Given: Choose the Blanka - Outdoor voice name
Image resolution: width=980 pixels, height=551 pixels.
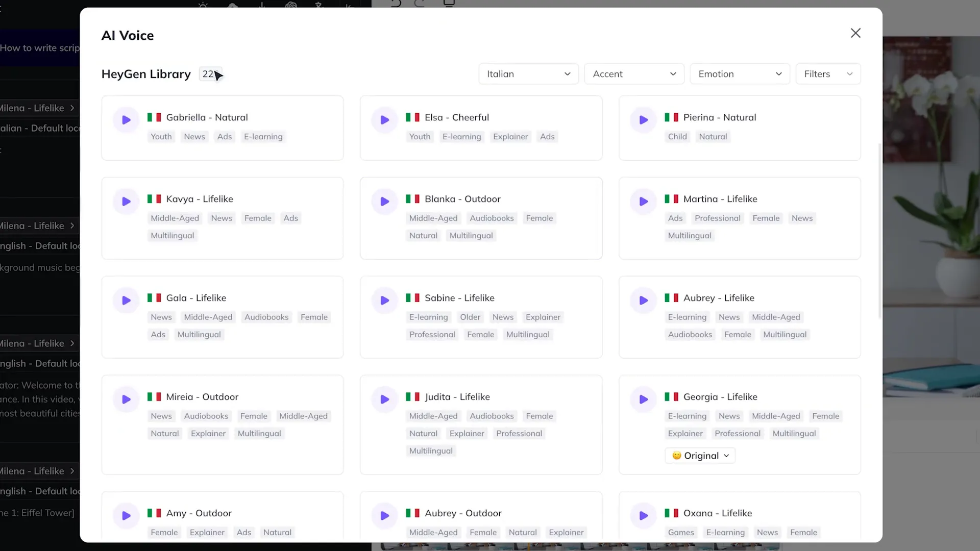Looking at the screenshot, I should tap(462, 199).
